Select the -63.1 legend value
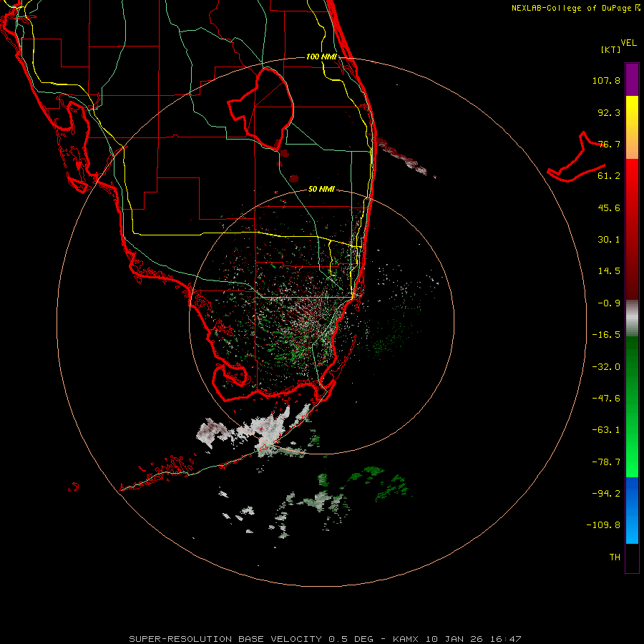Image resolution: width=644 pixels, height=644 pixels. click(x=606, y=430)
